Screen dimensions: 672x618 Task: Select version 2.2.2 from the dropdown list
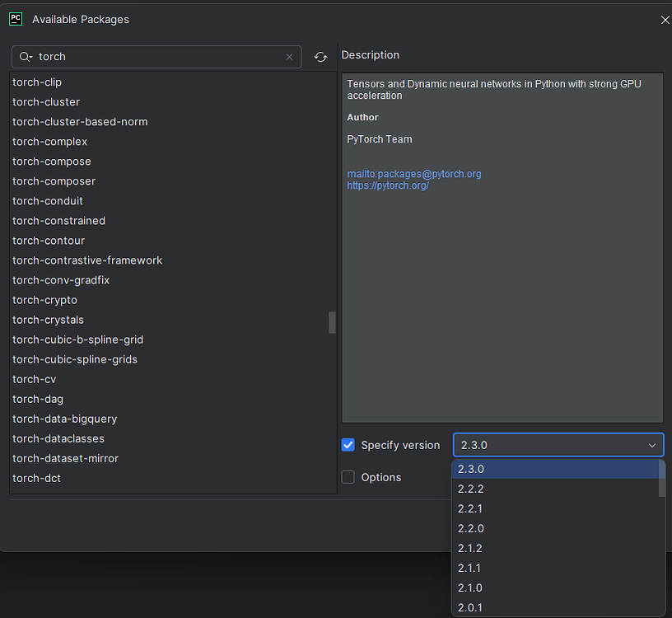pyautogui.click(x=471, y=489)
